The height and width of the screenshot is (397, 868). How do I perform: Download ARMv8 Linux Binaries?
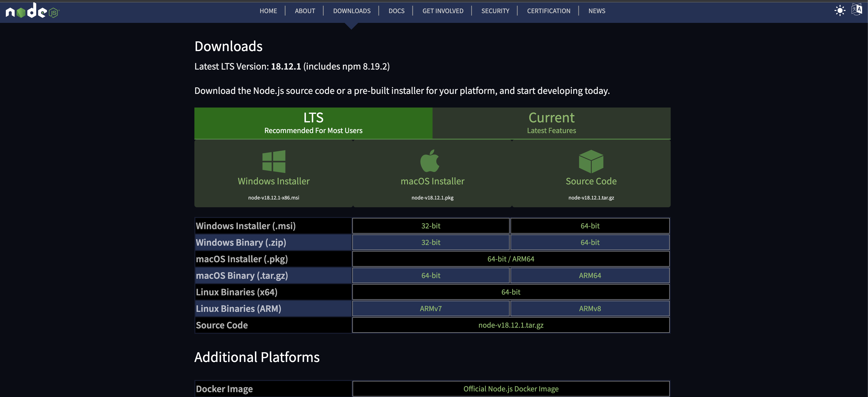click(x=590, y=309)
